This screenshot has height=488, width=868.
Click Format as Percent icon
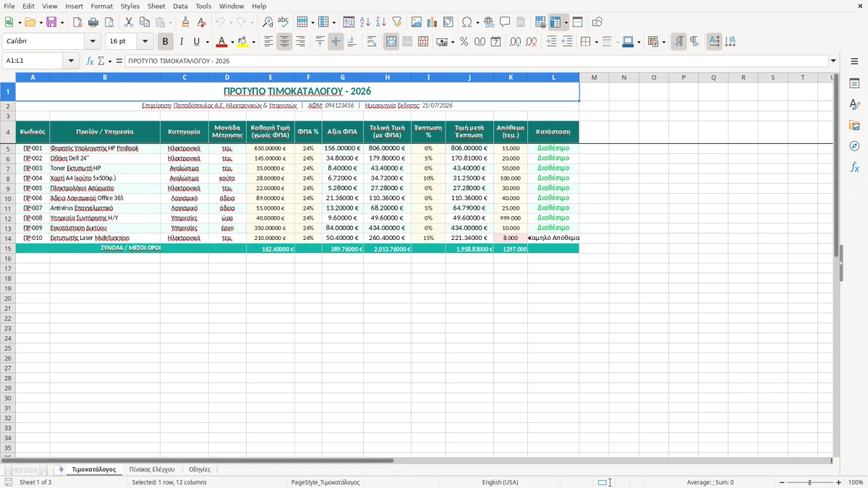pos(464,42)
